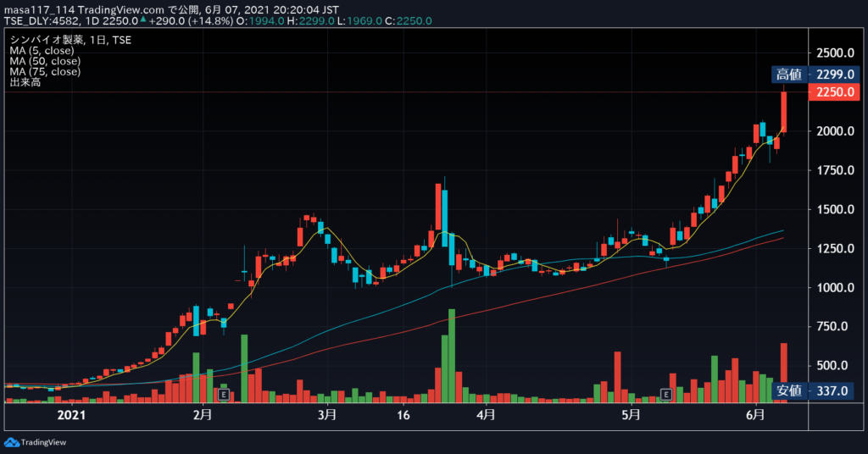Click the +290.0 (+14.8%) change text

[191, 21]
